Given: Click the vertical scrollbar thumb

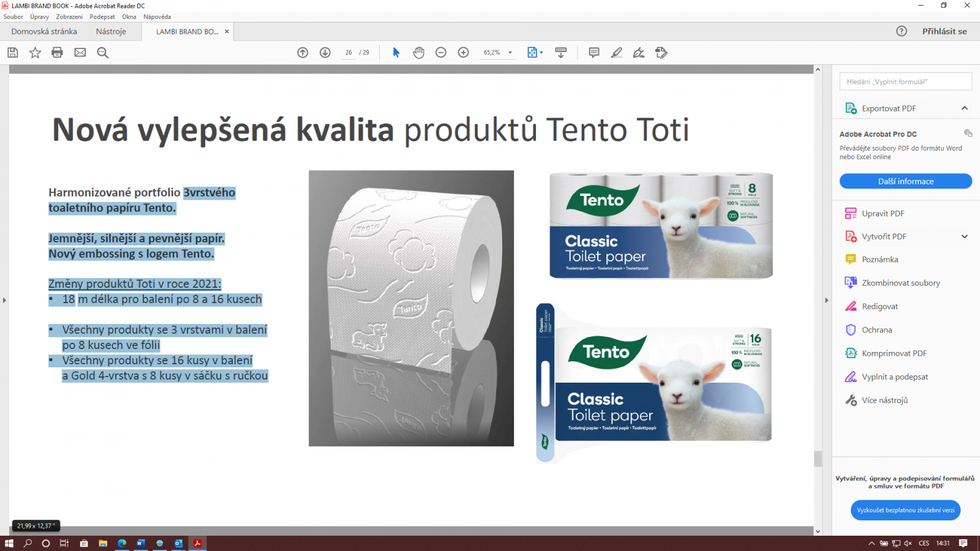Looking at the screenshot, I should click(818, 459).
